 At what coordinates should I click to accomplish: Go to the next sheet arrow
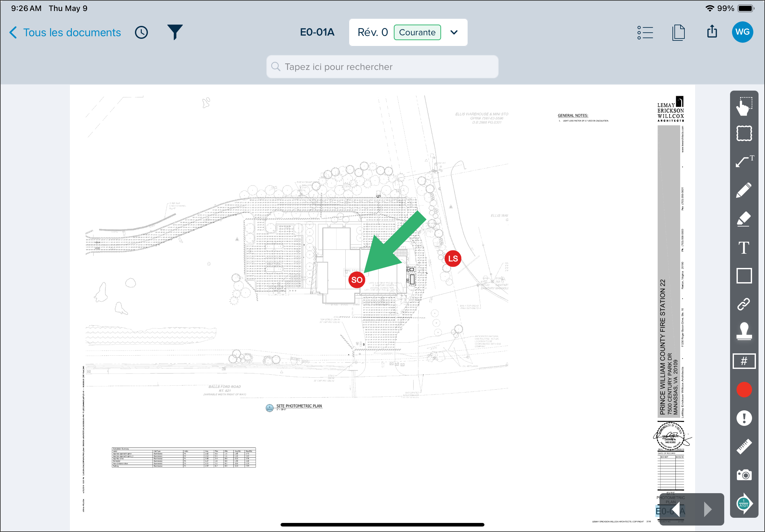707,509
